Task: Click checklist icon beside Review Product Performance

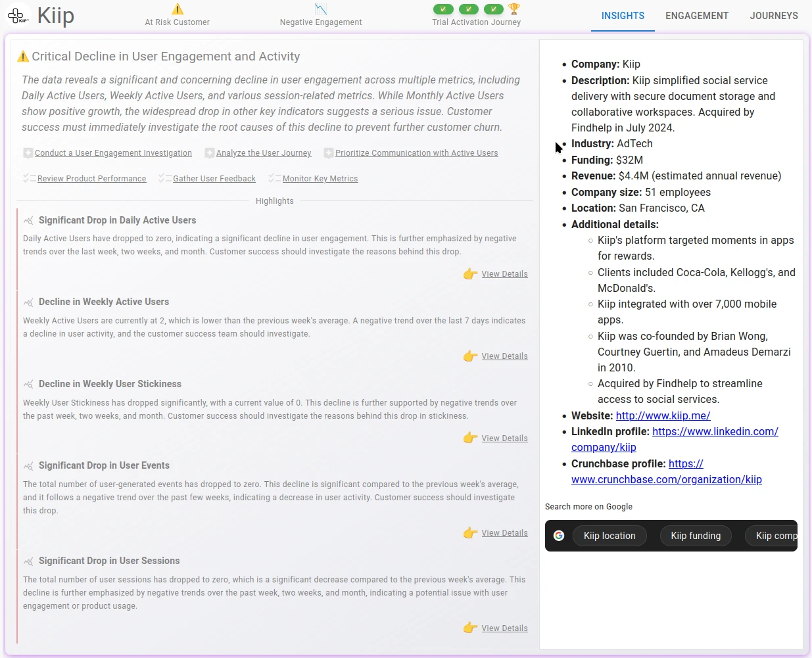Action: click(29, 178)
